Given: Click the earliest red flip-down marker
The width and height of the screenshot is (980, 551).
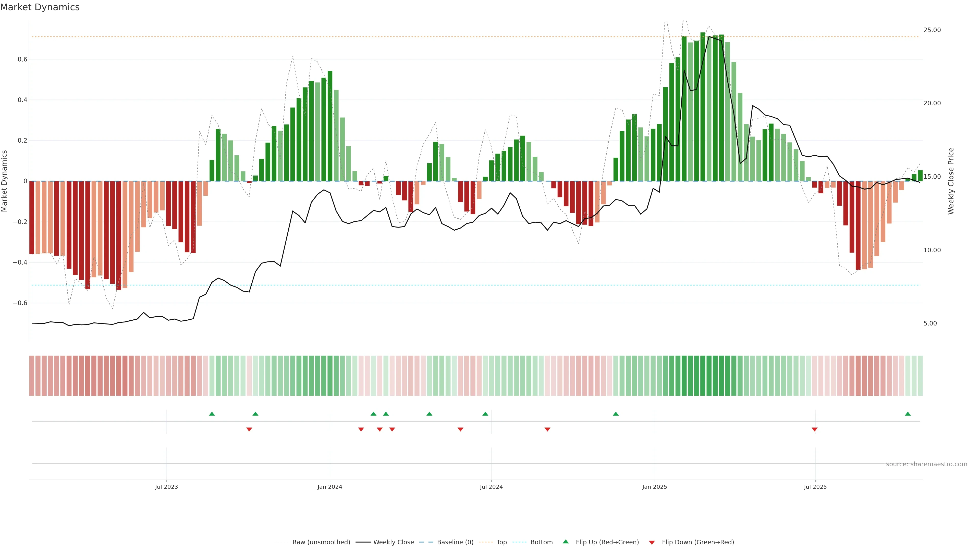Looking at the screenshot, I should tap(249, 429).
